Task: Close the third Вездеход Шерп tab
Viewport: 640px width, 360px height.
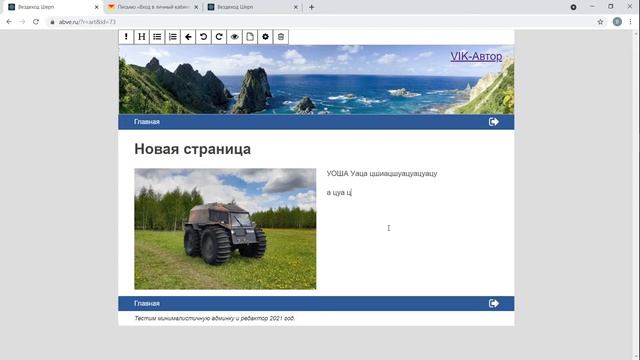Action: (296, 7)
